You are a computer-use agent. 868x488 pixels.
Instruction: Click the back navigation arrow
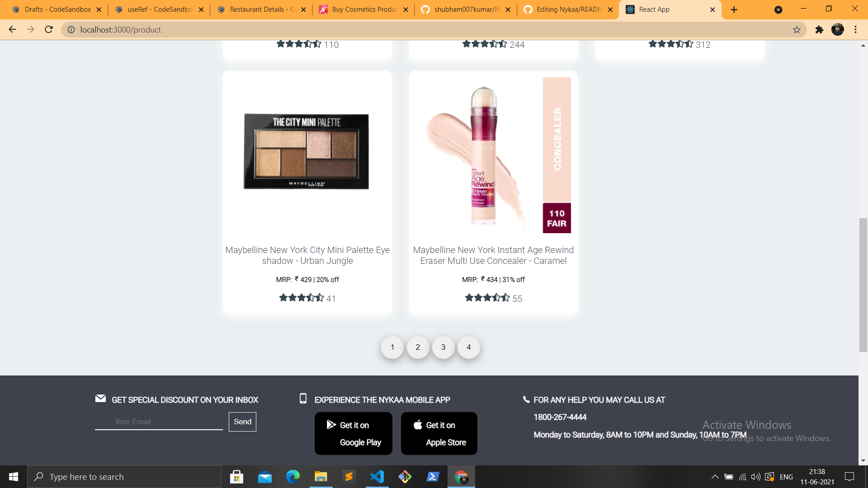click(12, 30)
